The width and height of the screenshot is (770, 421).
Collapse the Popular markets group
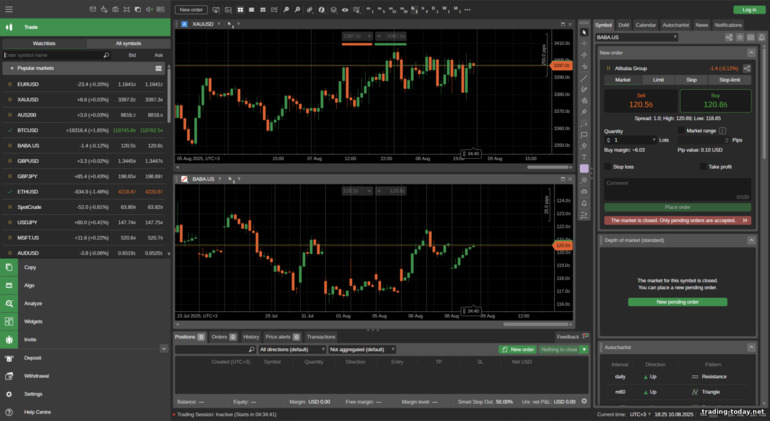pyautogui.click(x=12, y=69)
